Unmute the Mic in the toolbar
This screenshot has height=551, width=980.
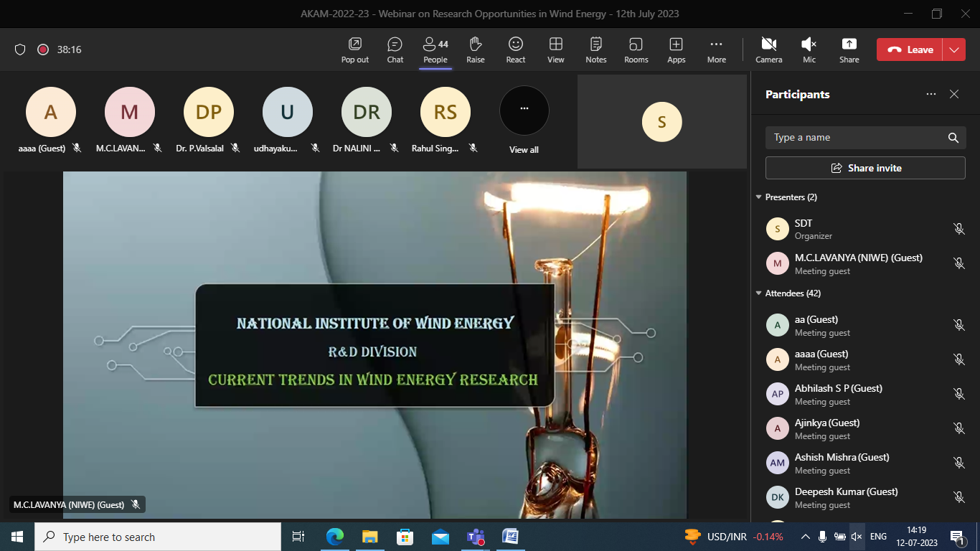[809, 50]
